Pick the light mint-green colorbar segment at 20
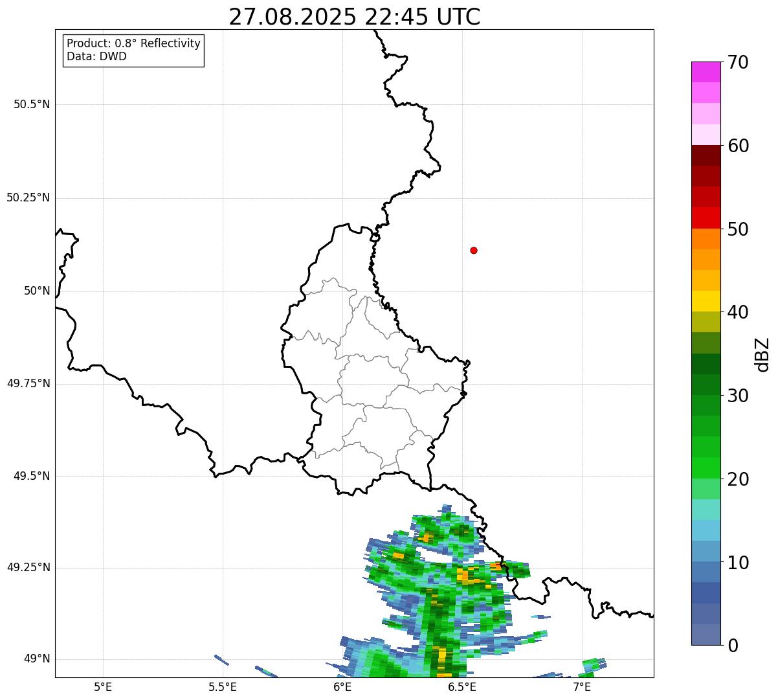Image resolution: width=778 pixels, height=700 pixels. (x=706, y=489)
